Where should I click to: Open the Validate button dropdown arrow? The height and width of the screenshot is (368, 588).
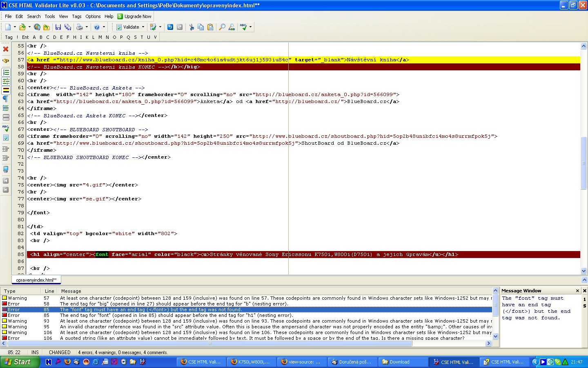click(143, 27)
